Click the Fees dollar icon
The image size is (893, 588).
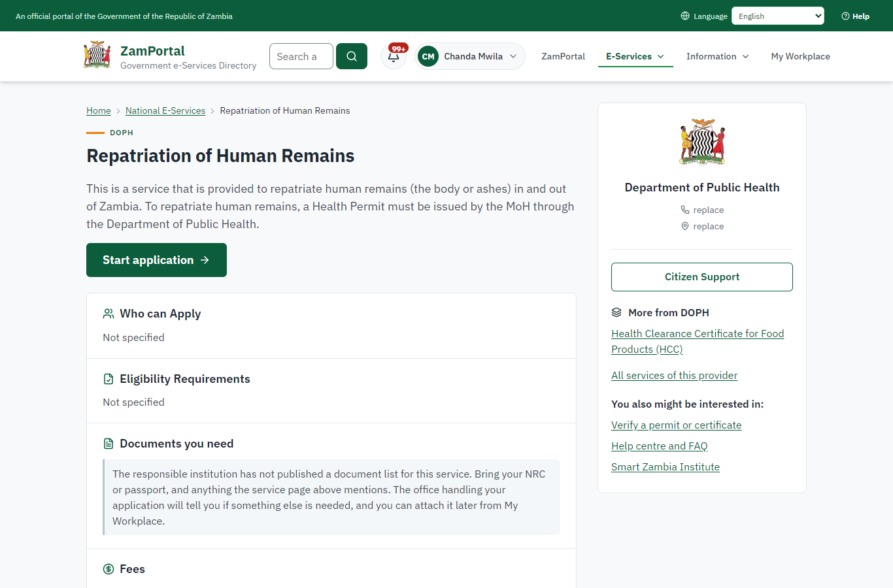coord(109,569)
